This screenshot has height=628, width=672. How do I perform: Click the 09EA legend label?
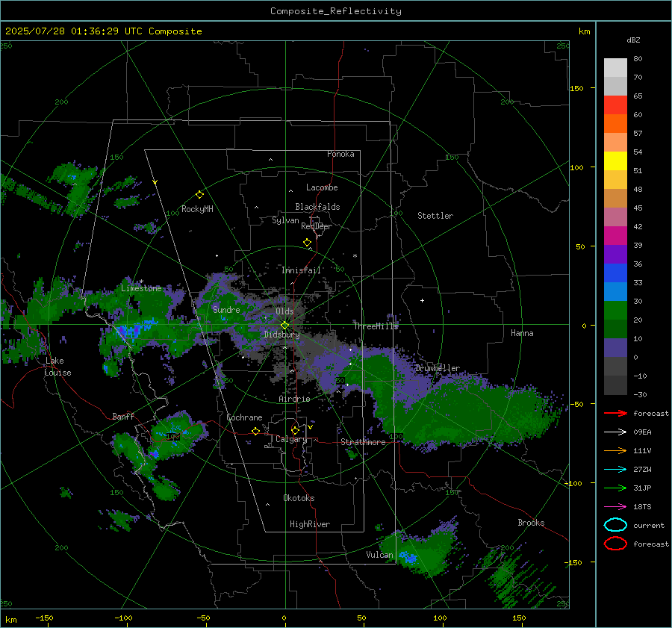tap(642, 432)
